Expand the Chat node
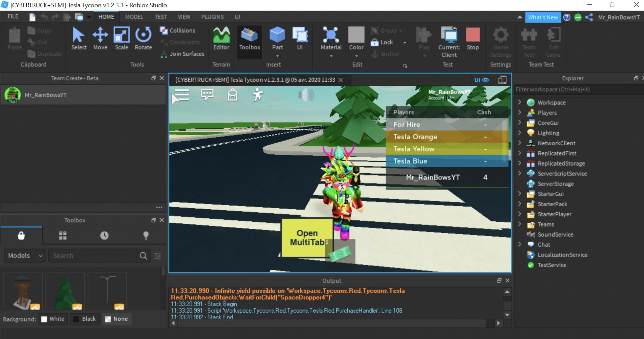This screenshot has height=339, width=644. tap(519, 244)
